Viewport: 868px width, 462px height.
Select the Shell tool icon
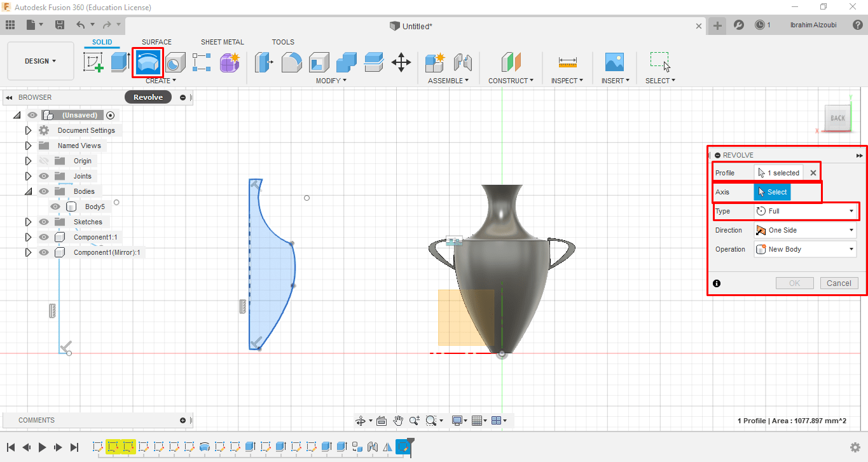tap(319, 62)
